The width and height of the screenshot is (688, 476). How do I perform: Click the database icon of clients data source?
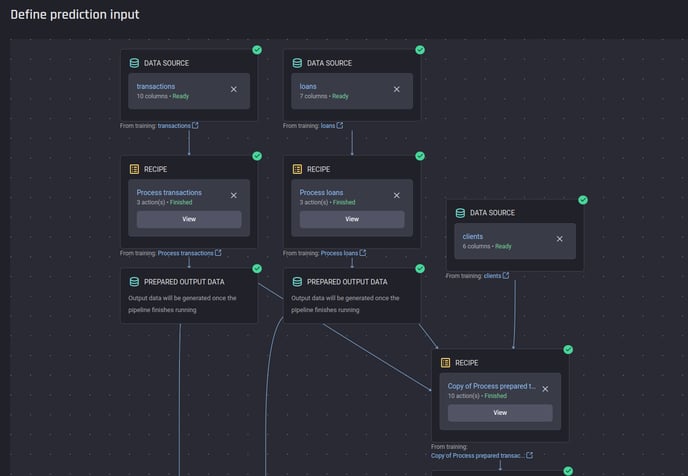pos(460,213)
